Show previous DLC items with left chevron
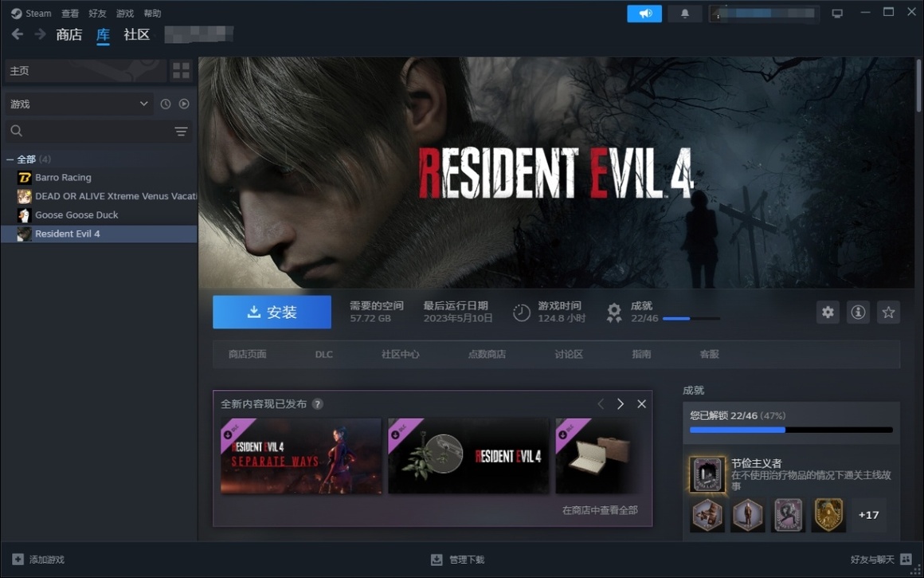The height and width of the screenshot is (578, 924). coord(601,404)
